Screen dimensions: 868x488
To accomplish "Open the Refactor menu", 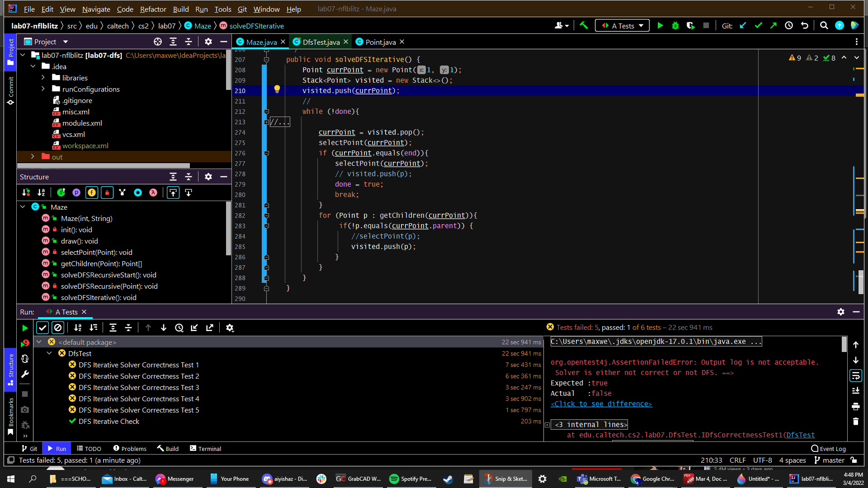I will tap(153, 9).
